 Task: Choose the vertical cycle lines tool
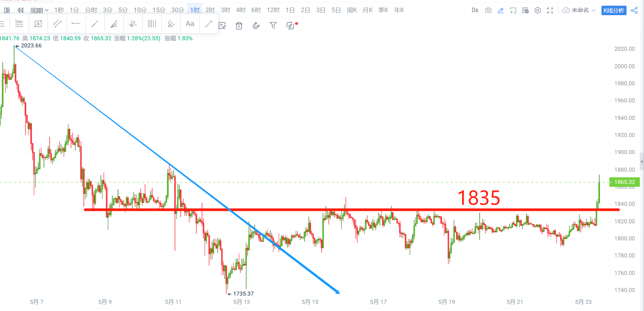[x=152, y=24]
